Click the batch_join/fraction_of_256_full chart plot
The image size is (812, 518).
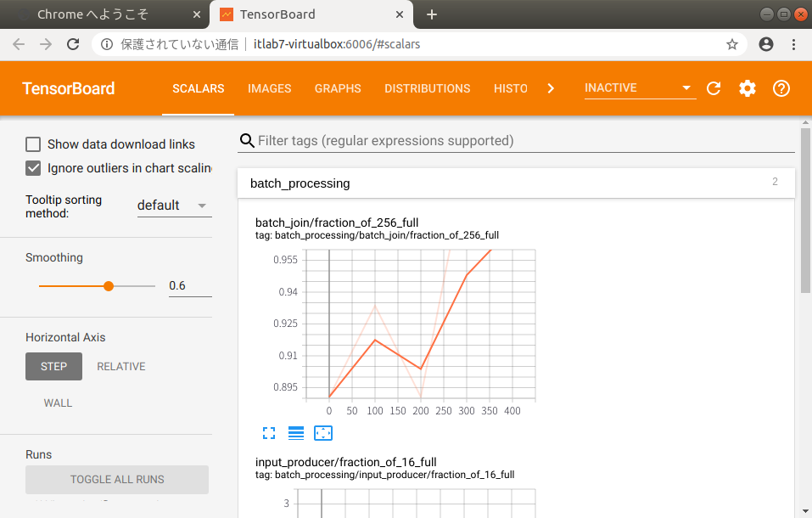pos(421,325)
